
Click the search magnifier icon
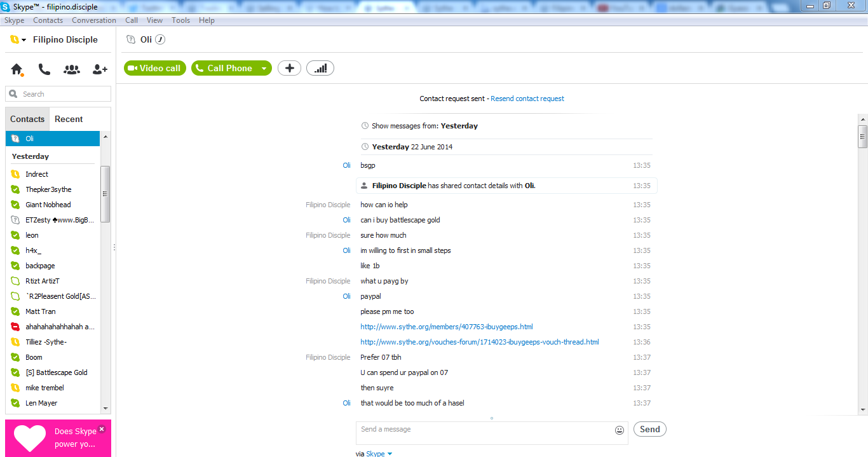13,94
